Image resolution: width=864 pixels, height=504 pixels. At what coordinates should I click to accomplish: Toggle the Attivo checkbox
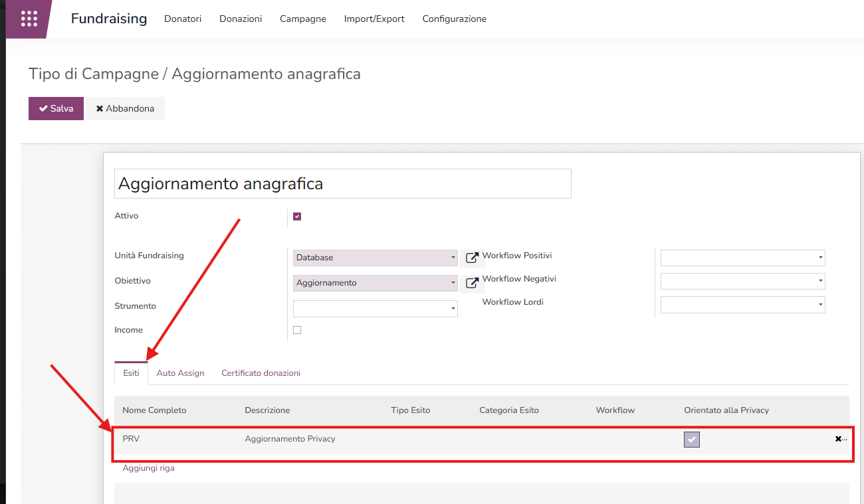tap(297, 216)
